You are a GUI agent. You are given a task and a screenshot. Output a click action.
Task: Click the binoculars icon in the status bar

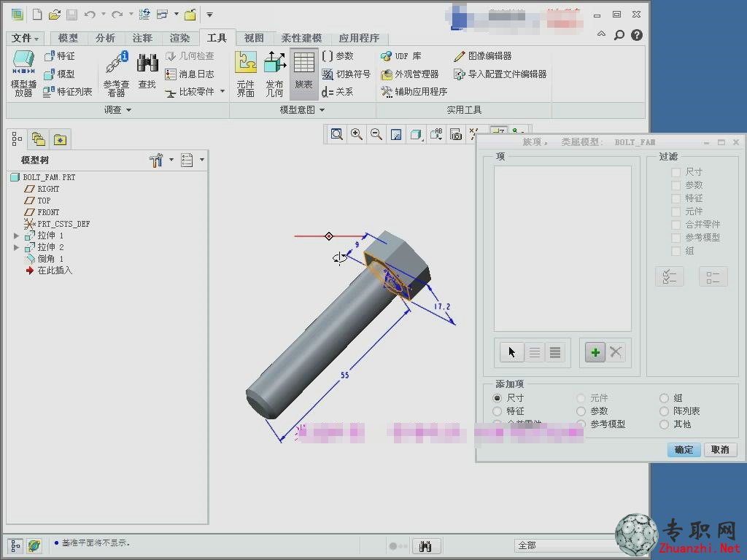[x=426, y=545]
